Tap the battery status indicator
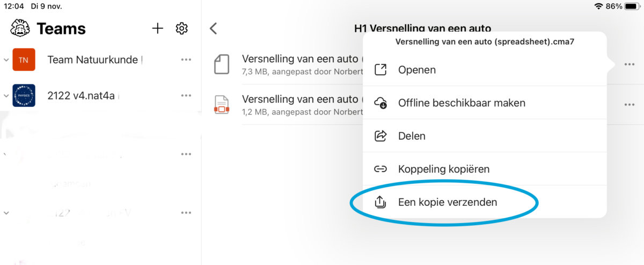The width and height of the screenshot is (644, 265). pos(631,6)
